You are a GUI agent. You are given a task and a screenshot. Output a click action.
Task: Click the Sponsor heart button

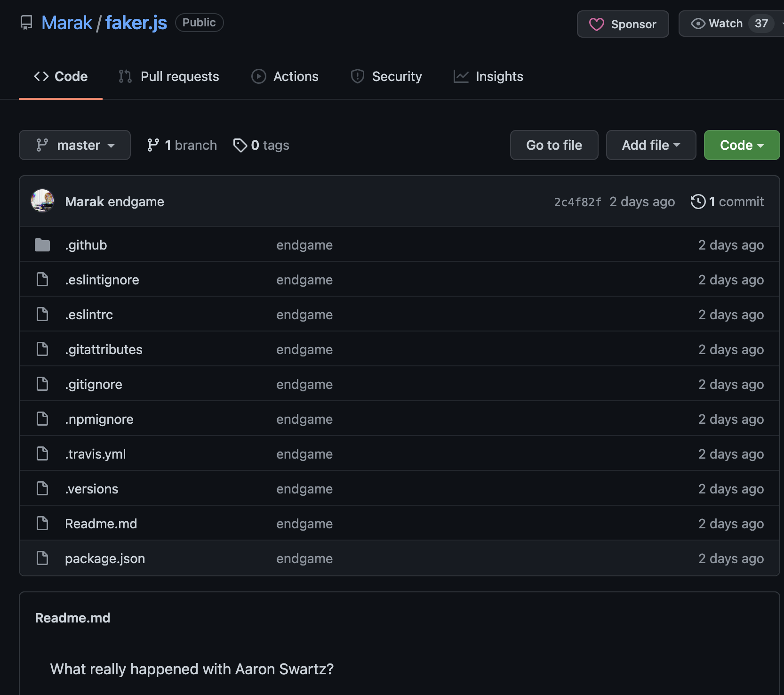pyautogui.click(x=623, y=24)
